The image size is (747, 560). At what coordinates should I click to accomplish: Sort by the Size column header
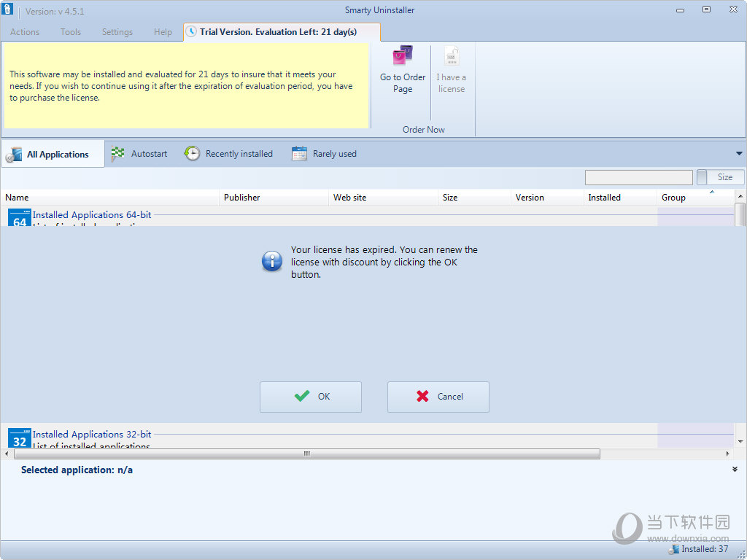pyautogui.click(x=474, y=197)
